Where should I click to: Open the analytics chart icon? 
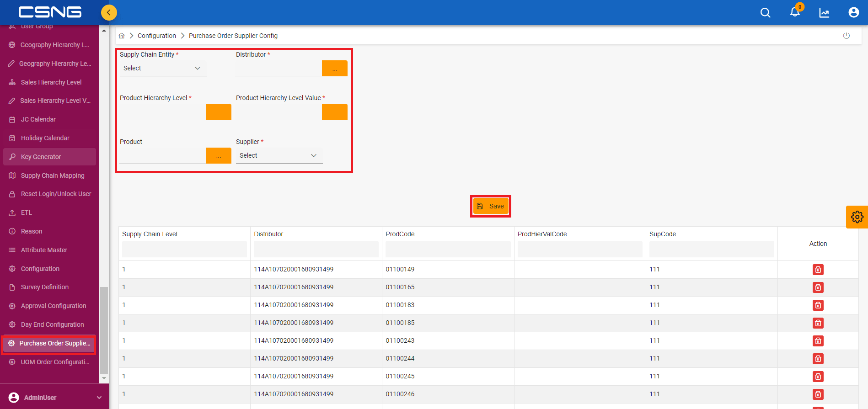pos(824,13)
